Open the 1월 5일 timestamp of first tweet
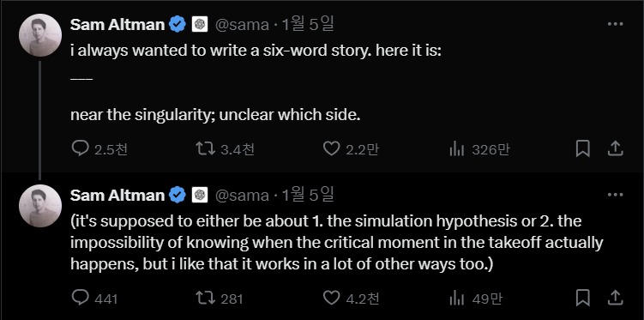The width and height of the screenshot is (644, 320). pos(307,25)
